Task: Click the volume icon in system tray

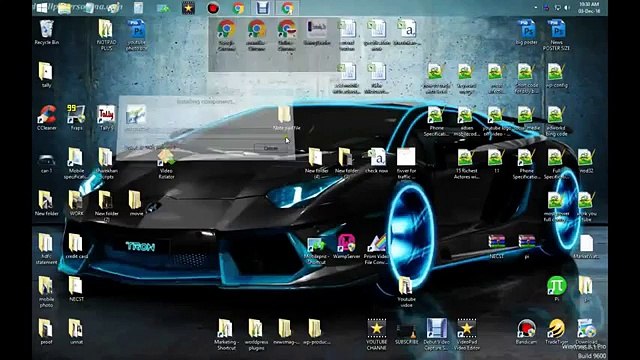Action: tap(567, 7)
